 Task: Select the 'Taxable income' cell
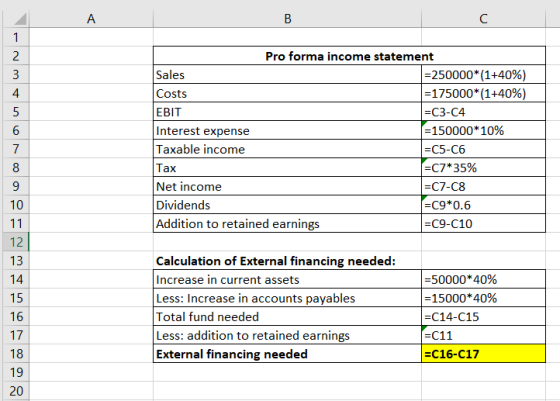click(288, 149)
